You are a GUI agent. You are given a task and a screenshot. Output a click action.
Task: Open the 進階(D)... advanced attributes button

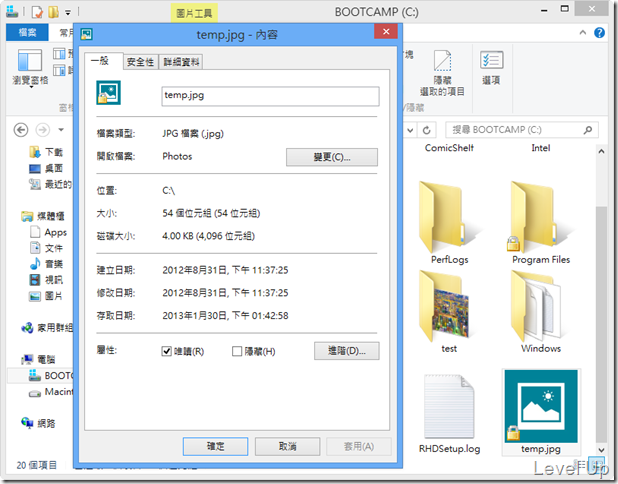click(347, 351)
